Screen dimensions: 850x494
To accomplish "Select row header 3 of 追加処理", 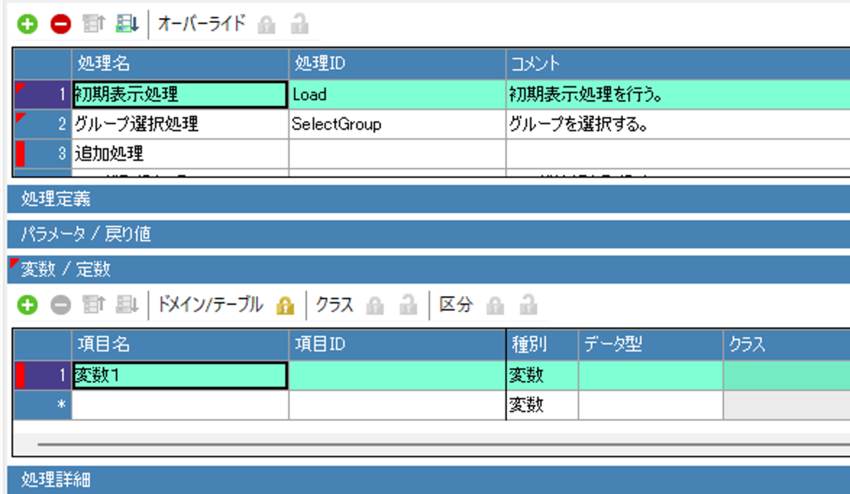I will pos(43,153).
